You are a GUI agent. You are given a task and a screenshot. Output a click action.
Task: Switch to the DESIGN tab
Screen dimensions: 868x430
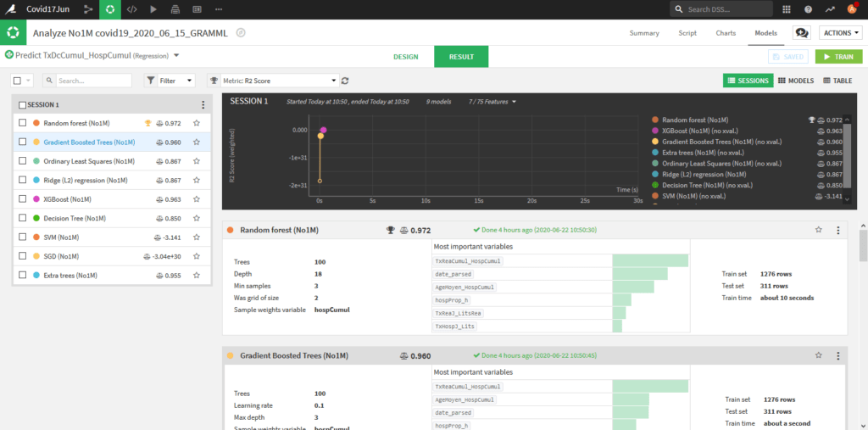pos(406,56)
